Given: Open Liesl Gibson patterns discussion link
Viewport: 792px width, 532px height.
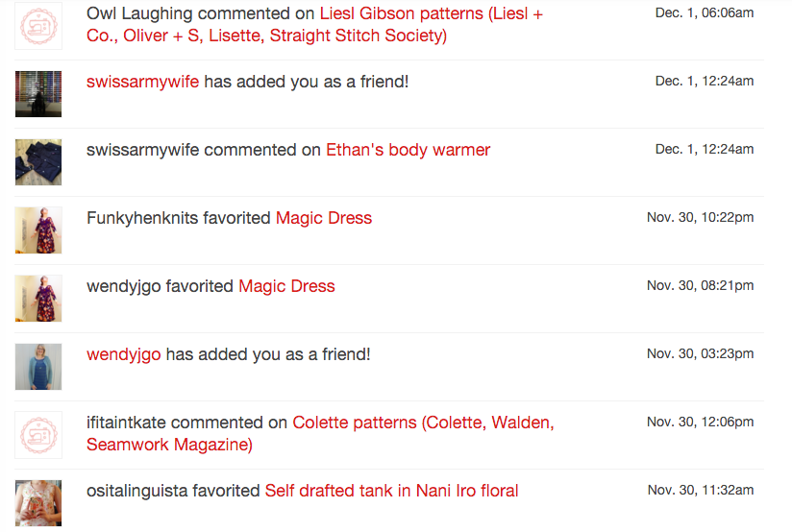Looking at the screenshot, I should pos(314,24).
